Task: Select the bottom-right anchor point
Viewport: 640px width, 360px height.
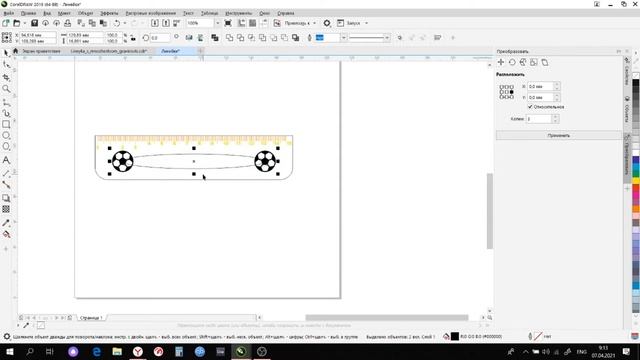Action: pyautogui.click(x=512, y=97)
